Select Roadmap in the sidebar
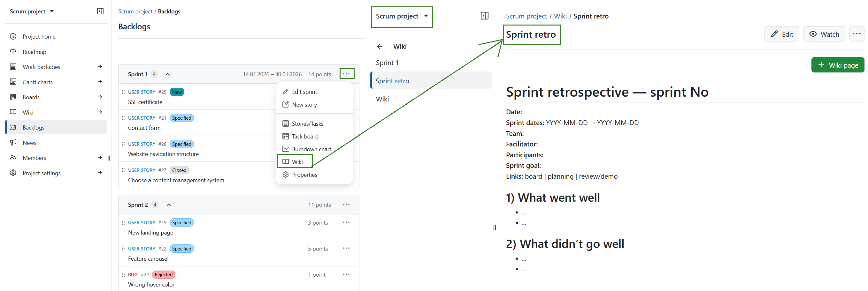Screen dimensions: 868x291 tap(34, 51)
